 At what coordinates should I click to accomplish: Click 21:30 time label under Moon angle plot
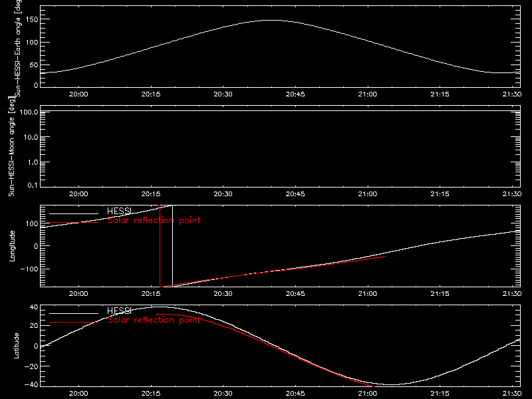[x=512, y=194]
